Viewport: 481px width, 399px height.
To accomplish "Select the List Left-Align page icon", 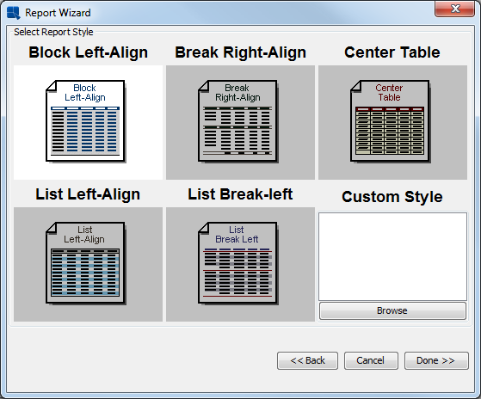I will tap(85, 263).
